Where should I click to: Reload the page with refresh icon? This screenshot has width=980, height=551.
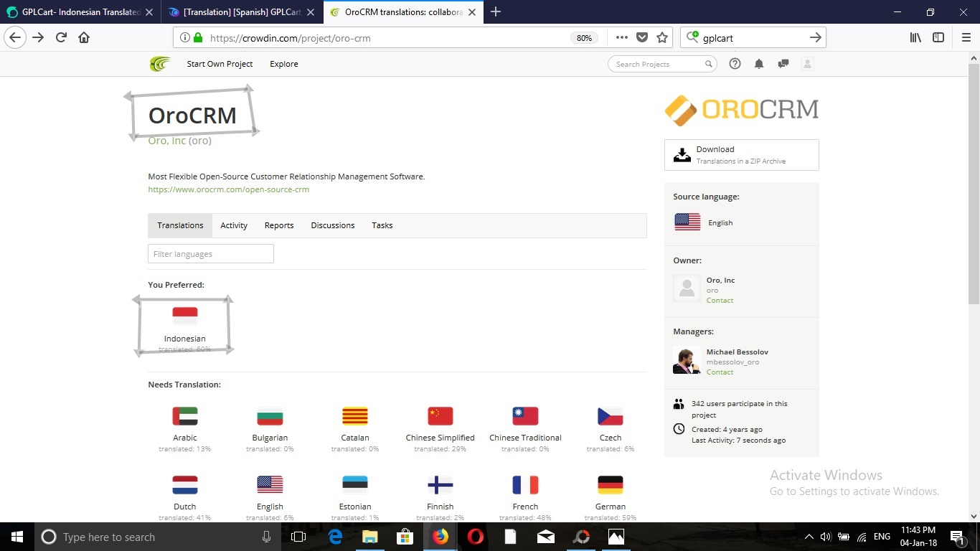[61, 37]
